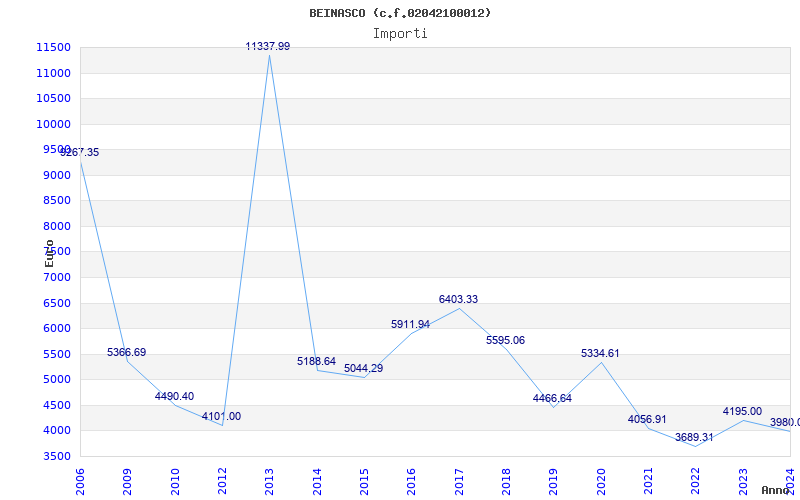Screen dimensions: 800x500
Task: Click the 3689.31 minimum data label
Action: [694, 437]
